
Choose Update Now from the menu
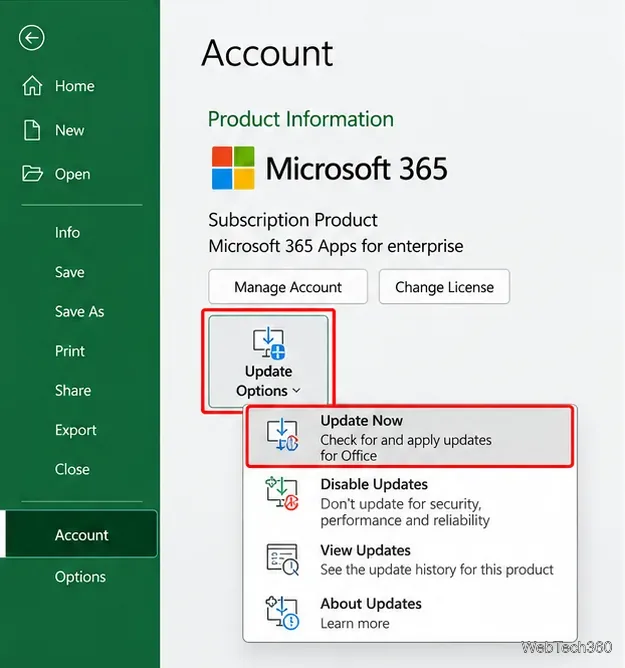(x=409, y=437)
